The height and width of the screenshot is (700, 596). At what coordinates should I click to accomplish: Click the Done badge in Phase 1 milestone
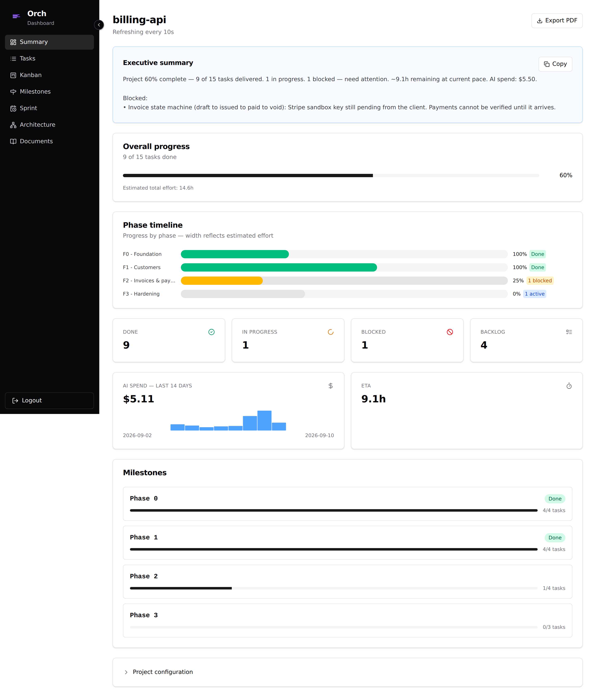click(555, 538)
